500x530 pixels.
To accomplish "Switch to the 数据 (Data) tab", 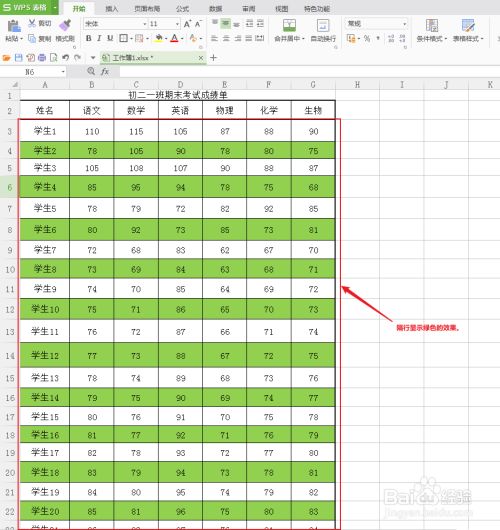I will click(x=215, y=8).
